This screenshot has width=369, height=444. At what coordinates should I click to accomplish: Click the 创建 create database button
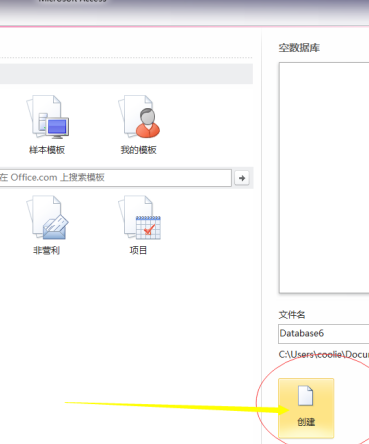[306, 408]
